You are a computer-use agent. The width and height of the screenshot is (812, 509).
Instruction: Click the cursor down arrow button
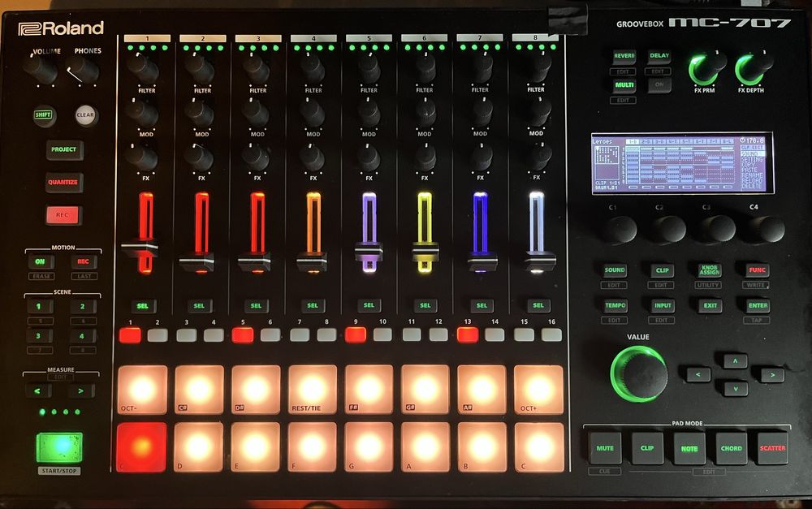735,388
